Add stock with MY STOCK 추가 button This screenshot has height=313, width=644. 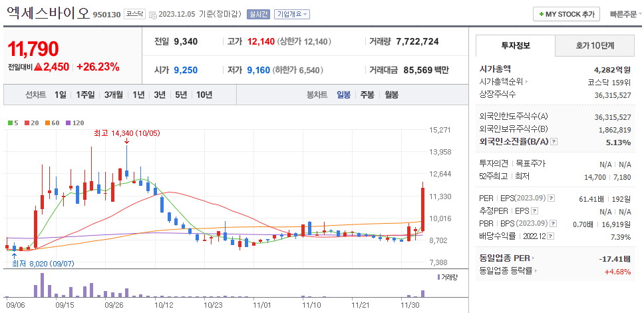click(x=566, y=14)
